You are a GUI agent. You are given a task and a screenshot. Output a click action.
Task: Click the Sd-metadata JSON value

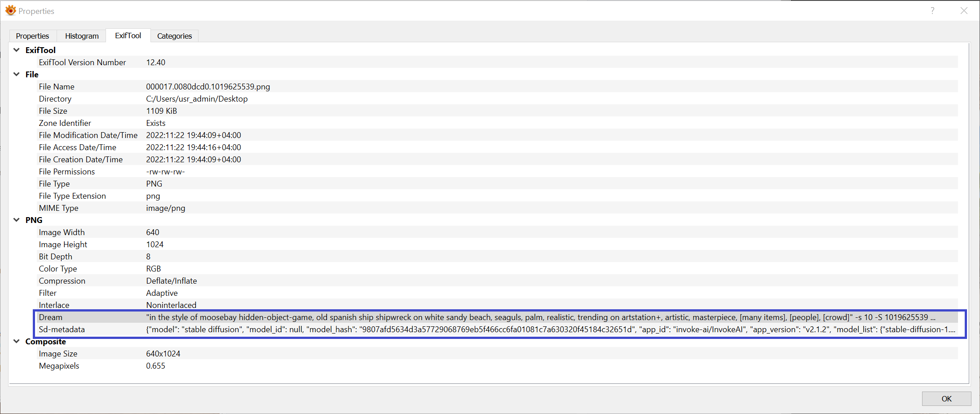click(551, 329)
